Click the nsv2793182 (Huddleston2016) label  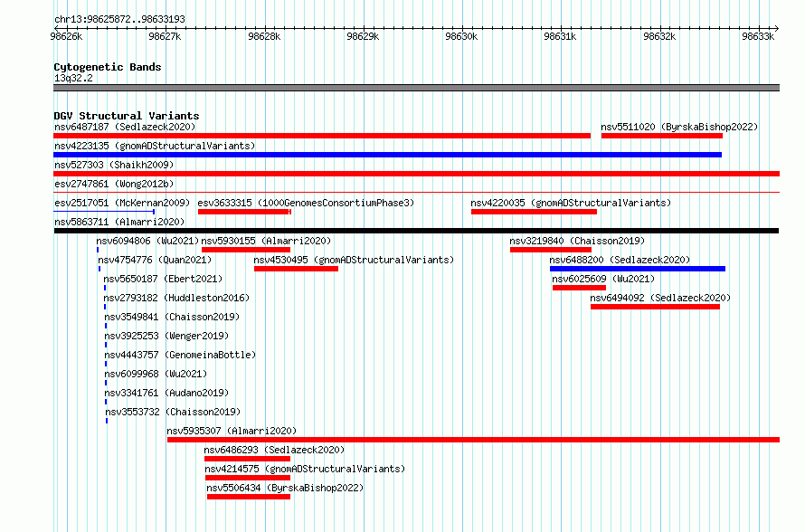[176, 298]
